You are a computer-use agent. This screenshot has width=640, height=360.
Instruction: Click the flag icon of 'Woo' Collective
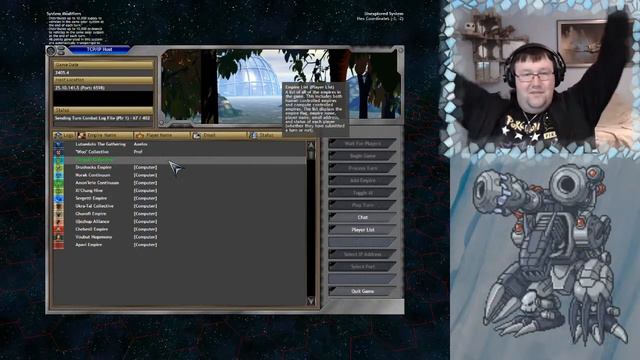tap(58, 152)
